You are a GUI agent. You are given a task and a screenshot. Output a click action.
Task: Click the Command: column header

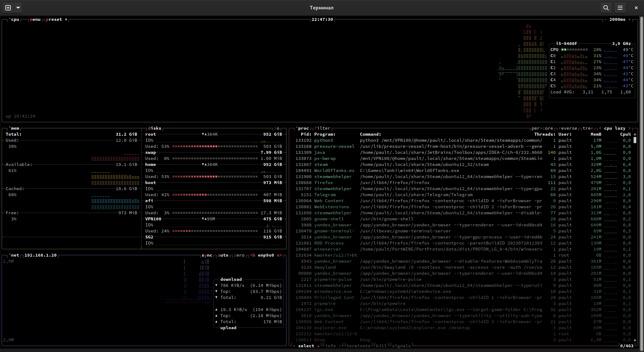coord(370,135)
